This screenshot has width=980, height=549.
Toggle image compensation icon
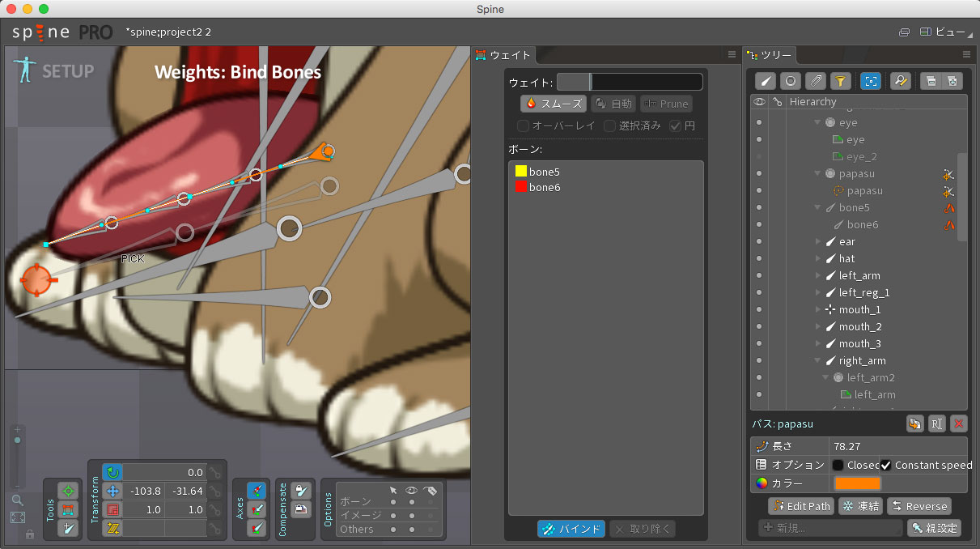tap(300, 509)
